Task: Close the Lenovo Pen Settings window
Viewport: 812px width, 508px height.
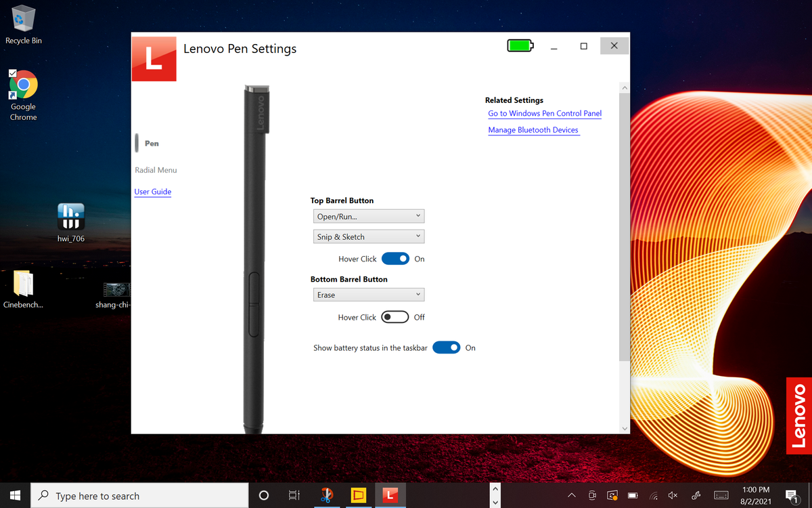Action: (x=614, y=46)
